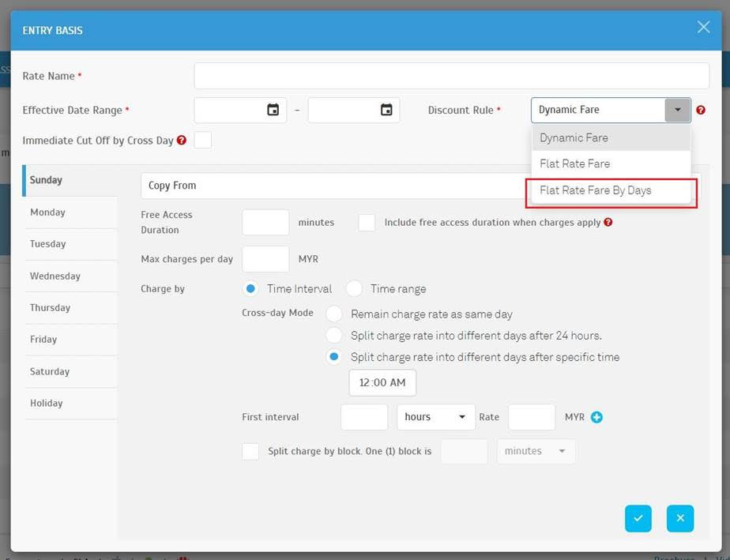Open the end date calendar picker
Screen dimensions: 730x560
point(386,110)
